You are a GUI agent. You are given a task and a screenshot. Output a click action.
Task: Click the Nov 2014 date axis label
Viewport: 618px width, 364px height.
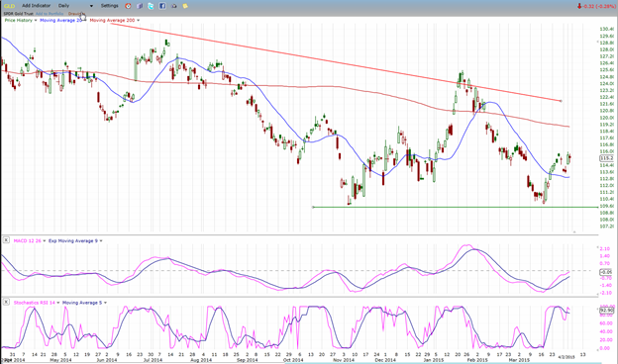point(344,360)
